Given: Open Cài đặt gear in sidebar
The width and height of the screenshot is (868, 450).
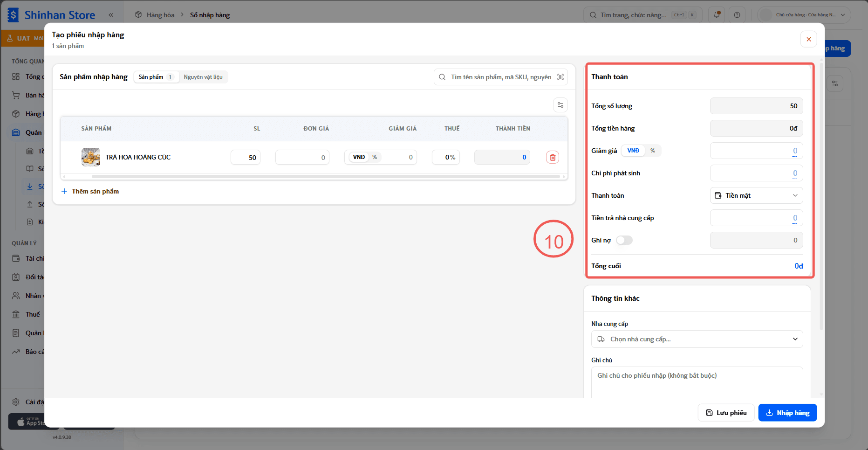Looking at the screenshot, I should tap(16, 402).
